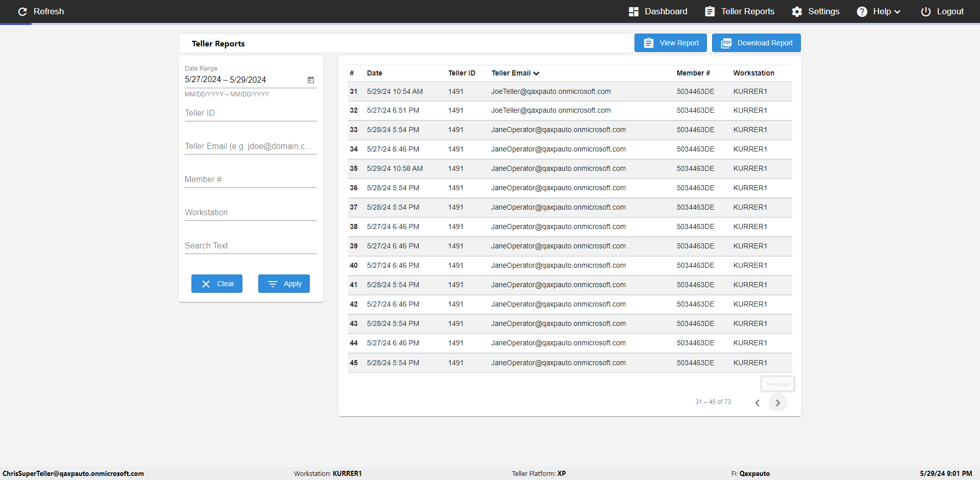
Task: Click the Download Report PDF button
Action: point(756,43)
